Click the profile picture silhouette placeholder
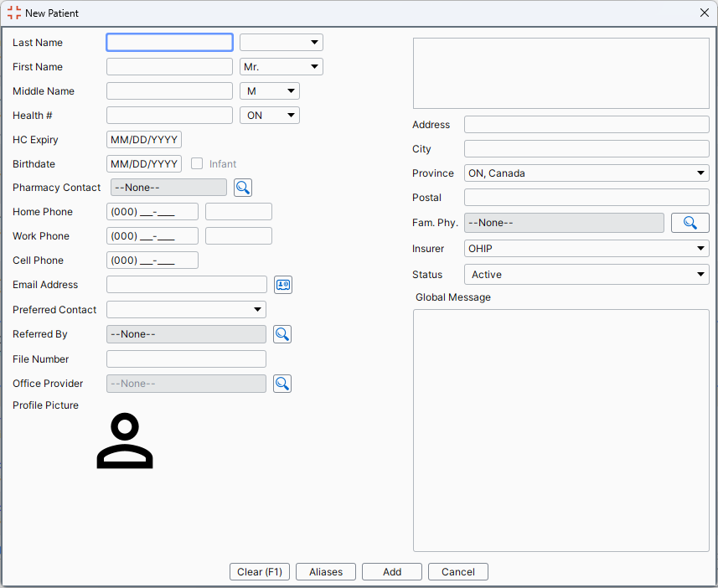 125,441
